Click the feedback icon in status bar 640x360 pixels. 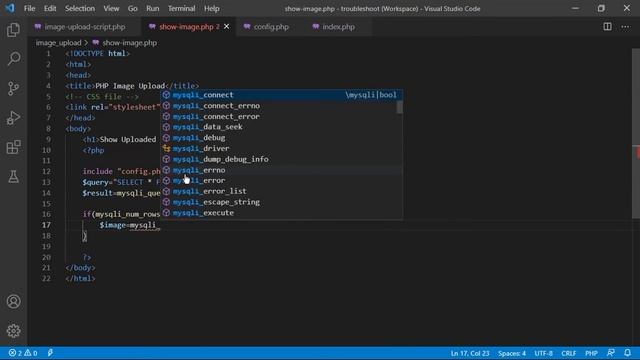coord(611,353)
